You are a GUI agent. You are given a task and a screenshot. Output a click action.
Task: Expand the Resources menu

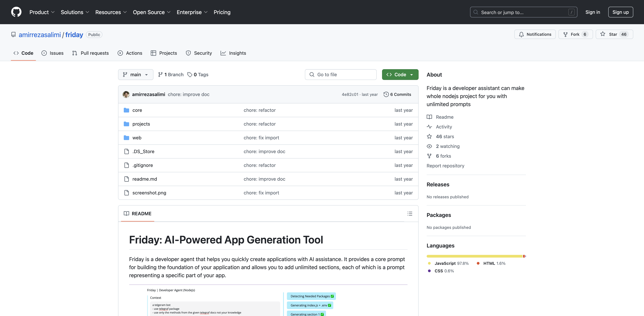(x=111, y=12)
